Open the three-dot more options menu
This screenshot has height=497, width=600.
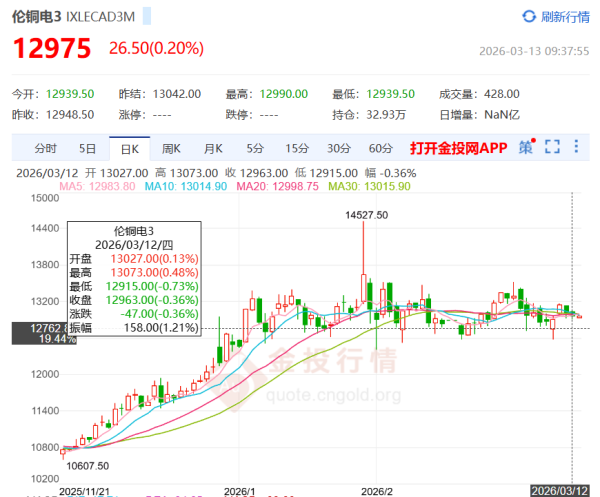pyautogui.click(x=576, y=147)
